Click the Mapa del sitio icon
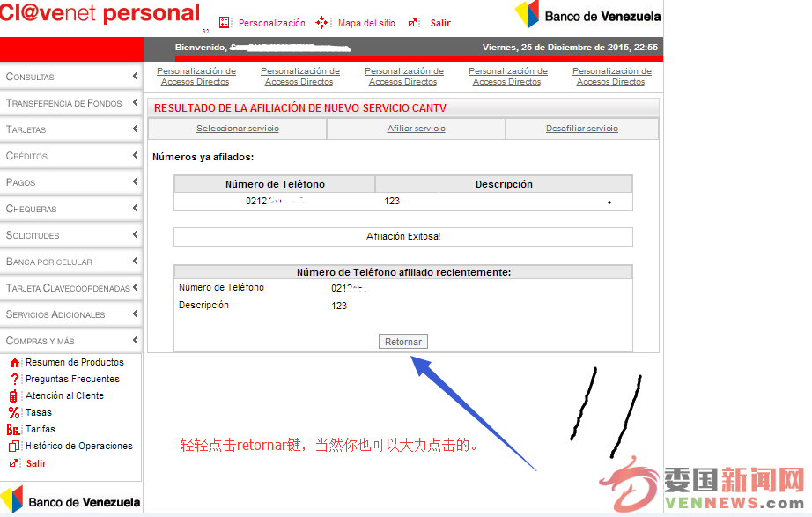This screenshot has height=517, width=812. pos(322,22)
